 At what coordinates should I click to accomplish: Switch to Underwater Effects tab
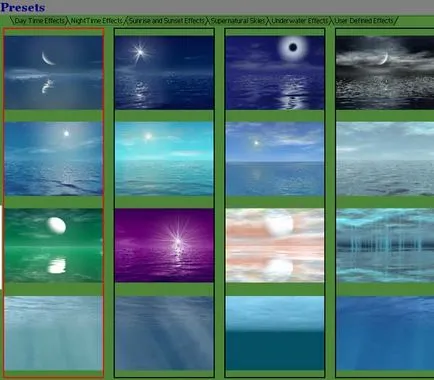tap(299, 21)
